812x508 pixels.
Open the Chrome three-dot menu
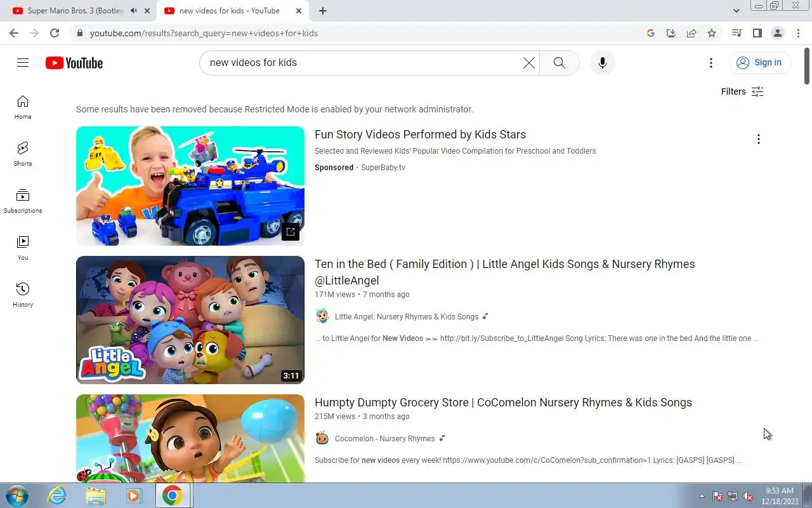click(798, 33)
